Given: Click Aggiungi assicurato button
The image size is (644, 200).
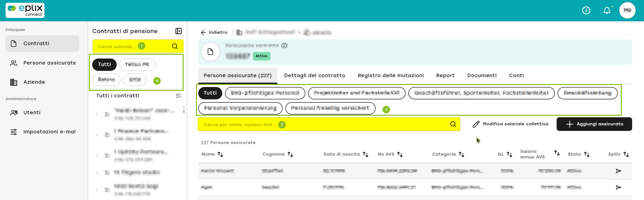Looking at the screenshot, I should tap(594, 124).
